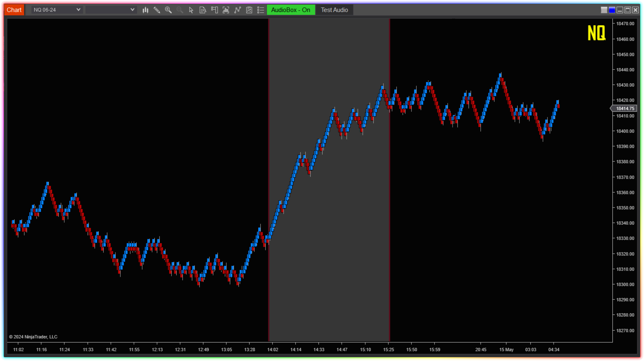Screen dimensions: 644x361
Task: Open the data series bars icon
Action: coord(226,10)
